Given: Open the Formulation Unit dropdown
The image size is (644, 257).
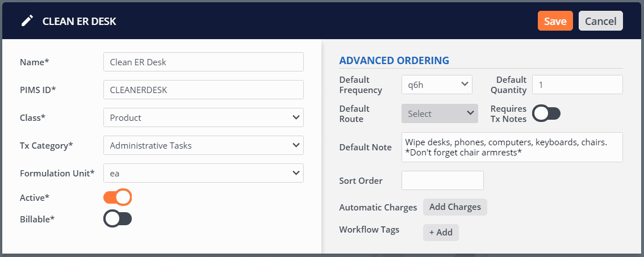Looking at the screenshot, I should click(x=203, y=173).
